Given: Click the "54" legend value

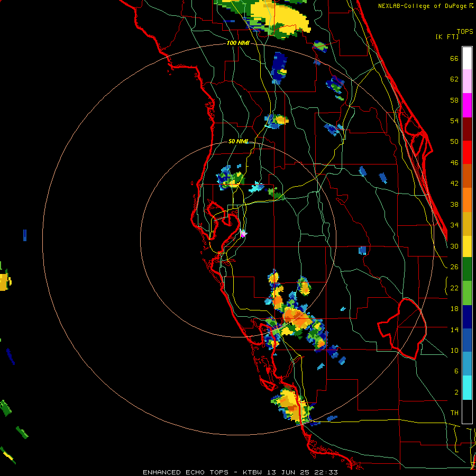Looking at the screenshot, I should (454, 121).
